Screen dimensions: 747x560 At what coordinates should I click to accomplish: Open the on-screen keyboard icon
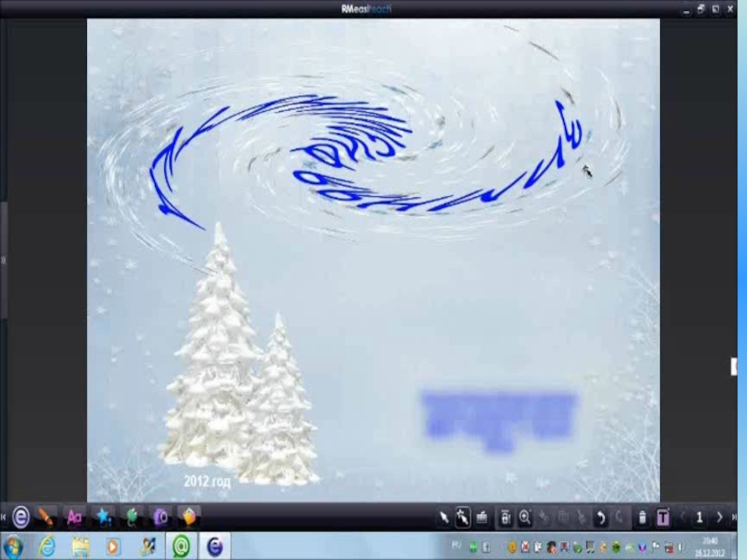click(x=482, y=518)
